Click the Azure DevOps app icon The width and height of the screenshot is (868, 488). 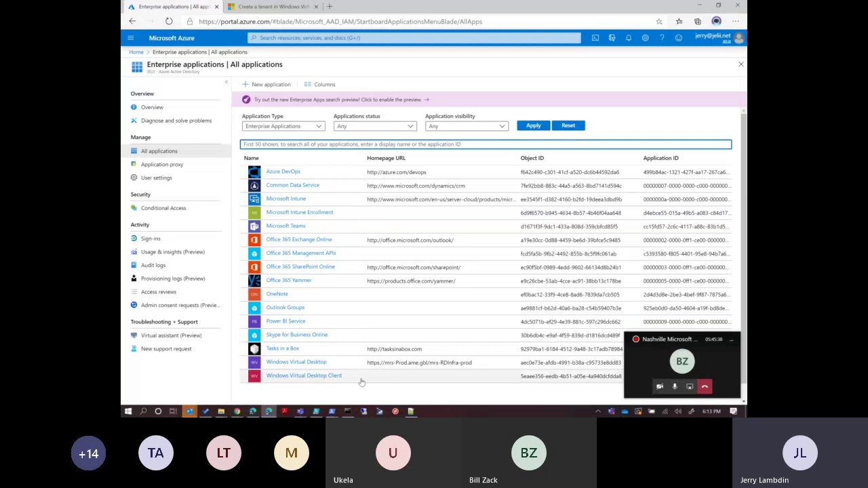click(x=254, y=172)
